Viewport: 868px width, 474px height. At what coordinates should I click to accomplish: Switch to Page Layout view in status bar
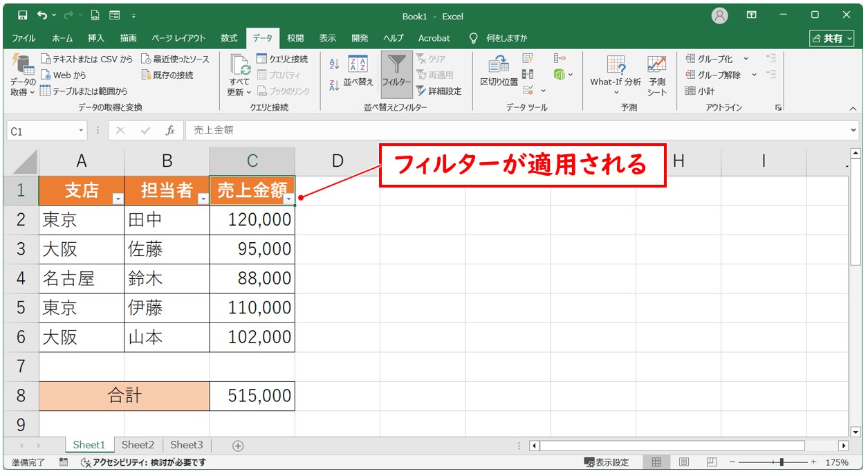[x=684, y=462]
